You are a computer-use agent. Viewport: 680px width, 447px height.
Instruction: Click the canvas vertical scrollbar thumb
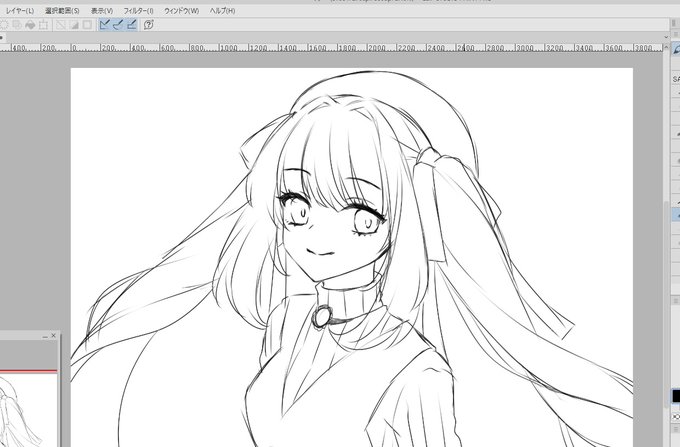(667, 305)
